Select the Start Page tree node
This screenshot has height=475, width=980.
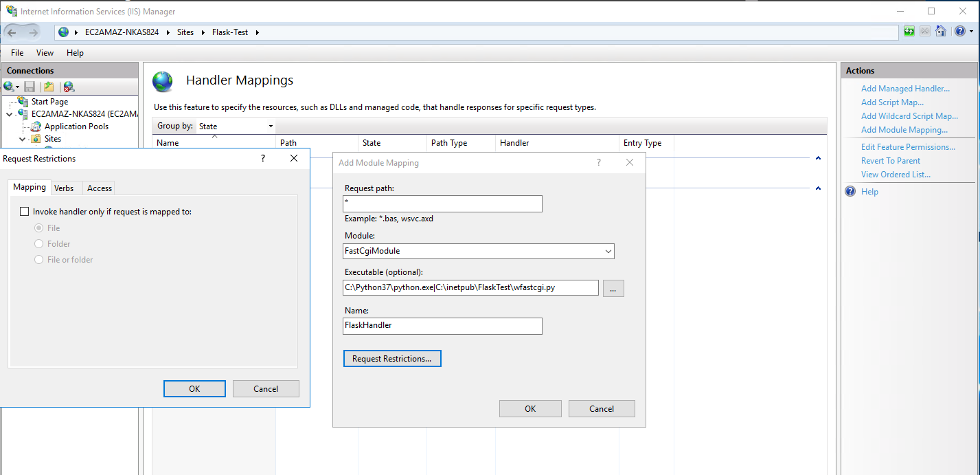click(49, 102)
